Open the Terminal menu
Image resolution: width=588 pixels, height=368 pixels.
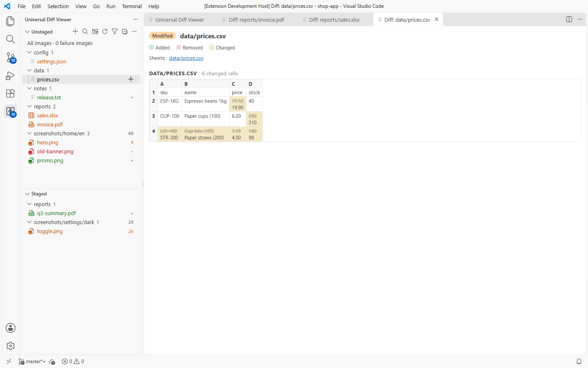click(132, 6)
